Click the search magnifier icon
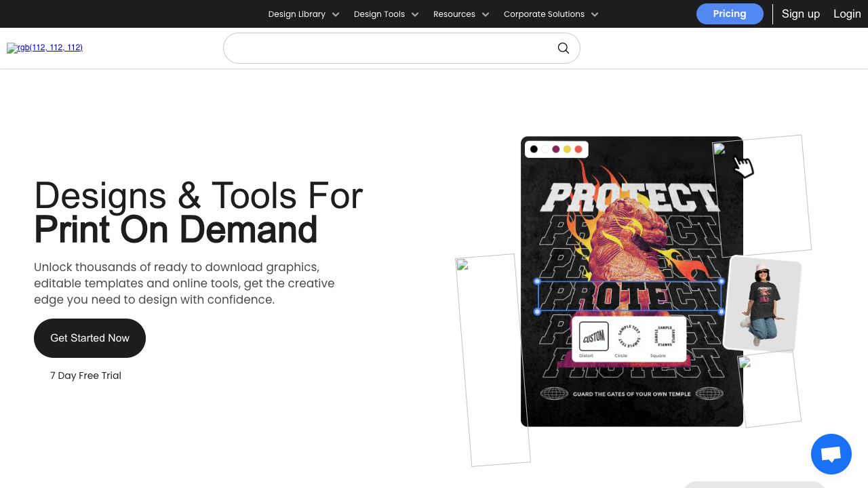Image resolution: width=868 pixels, height=488 pixels. click(563, 48)
